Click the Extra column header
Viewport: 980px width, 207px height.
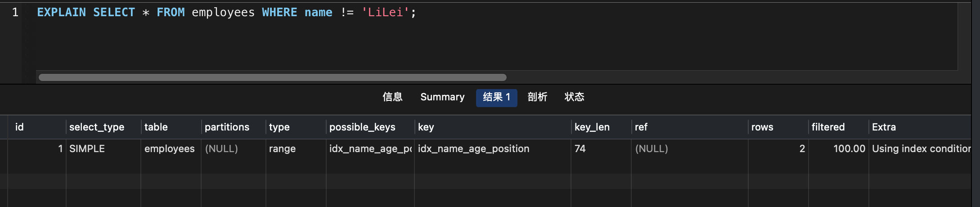884,127
